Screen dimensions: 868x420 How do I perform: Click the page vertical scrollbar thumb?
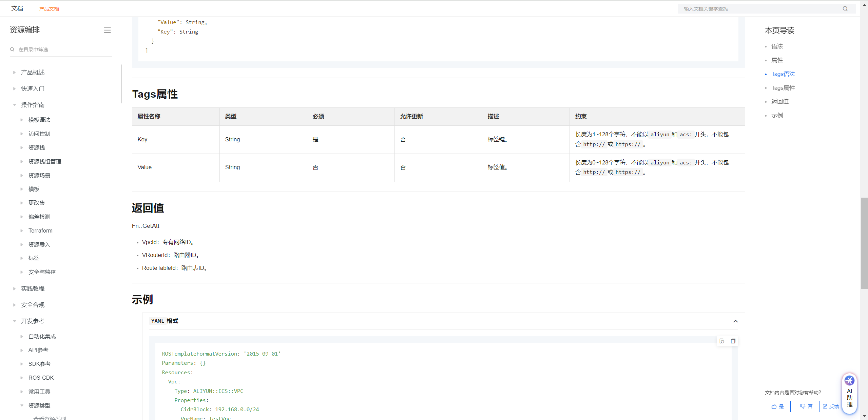864,243
